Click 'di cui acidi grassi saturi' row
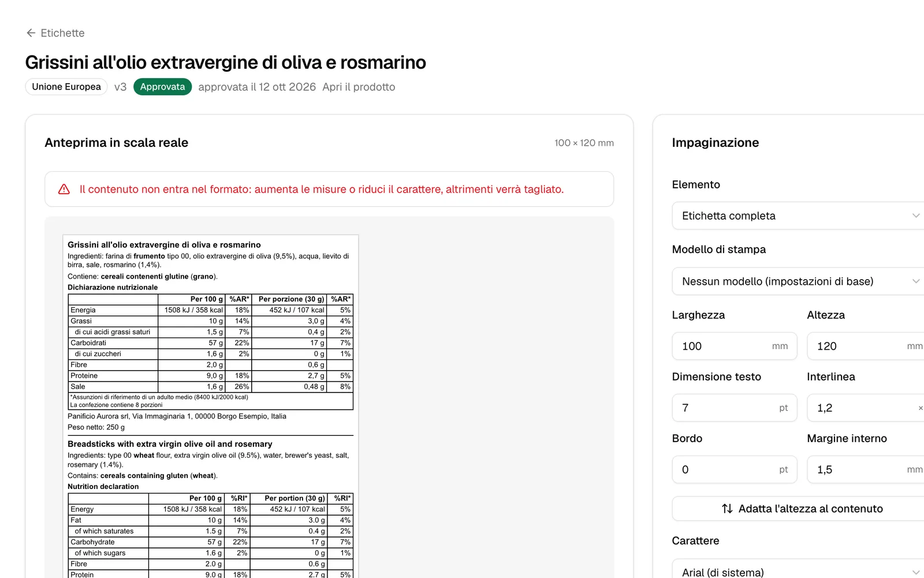The width and height of the screenshot is (924, 578). [x=210, y=332]
